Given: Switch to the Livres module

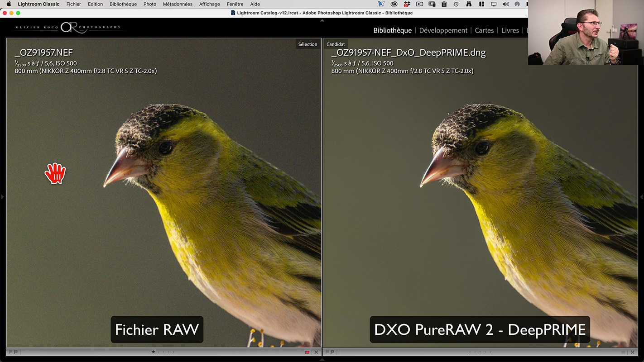Looking at the screenshot, I should (510, 30).
